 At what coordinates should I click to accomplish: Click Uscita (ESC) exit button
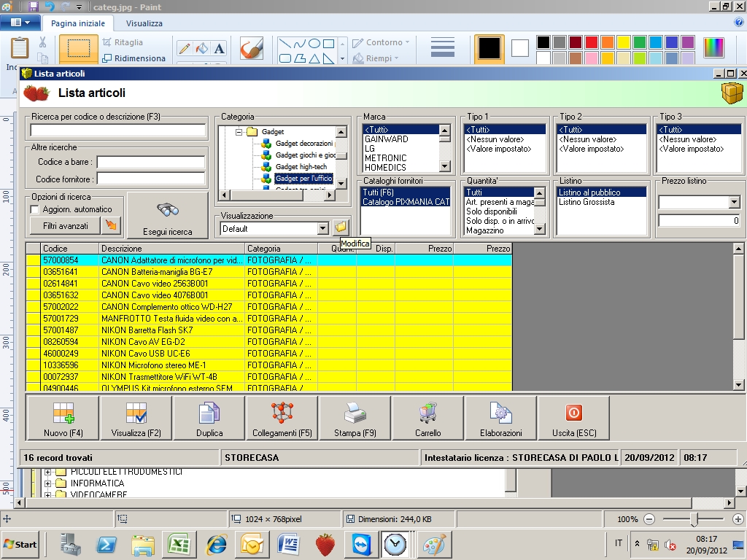(573, 418)
